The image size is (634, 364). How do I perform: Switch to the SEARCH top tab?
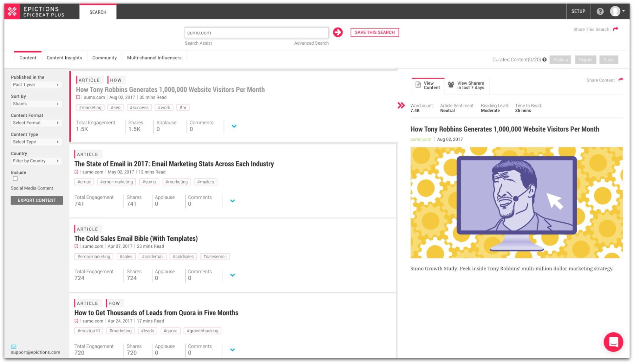point(98,12)
